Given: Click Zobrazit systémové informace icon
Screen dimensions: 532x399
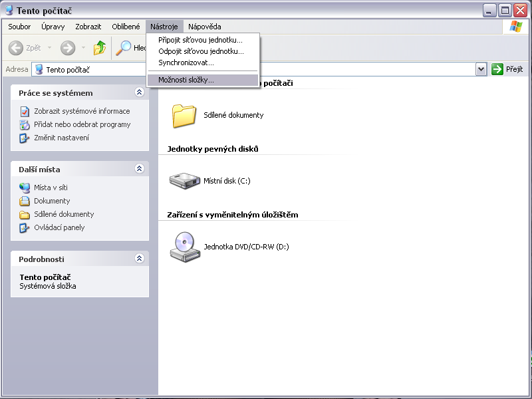Looking at the screenshot, I should click(25, 111).
